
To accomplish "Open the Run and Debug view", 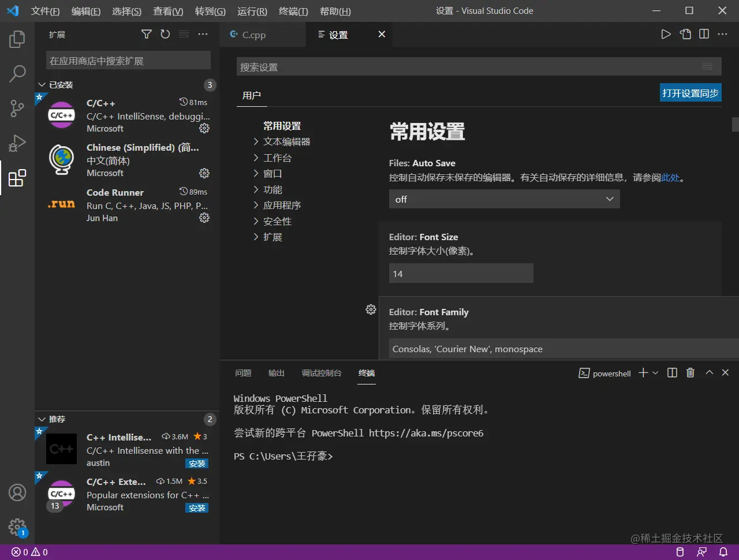I will [17, 143].
